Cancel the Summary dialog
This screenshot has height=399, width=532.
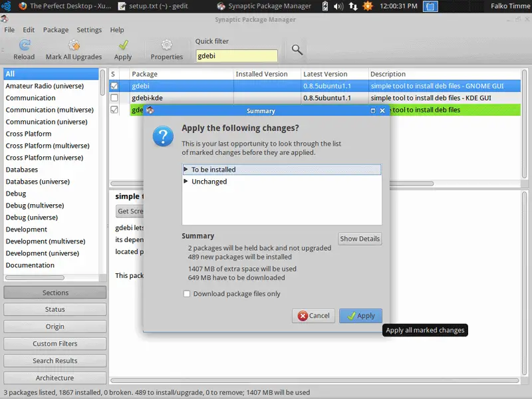click(313, 315)
